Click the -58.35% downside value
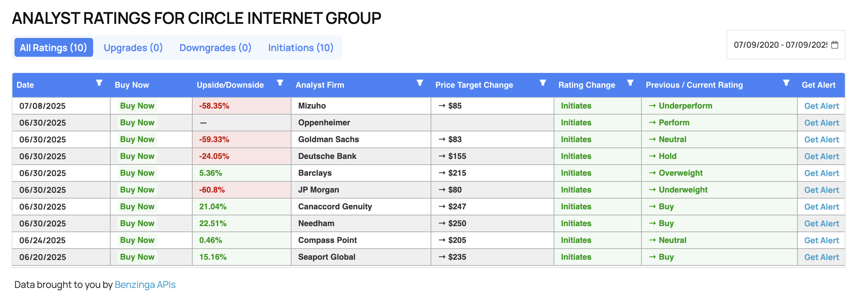 click(x=214, y=106)
